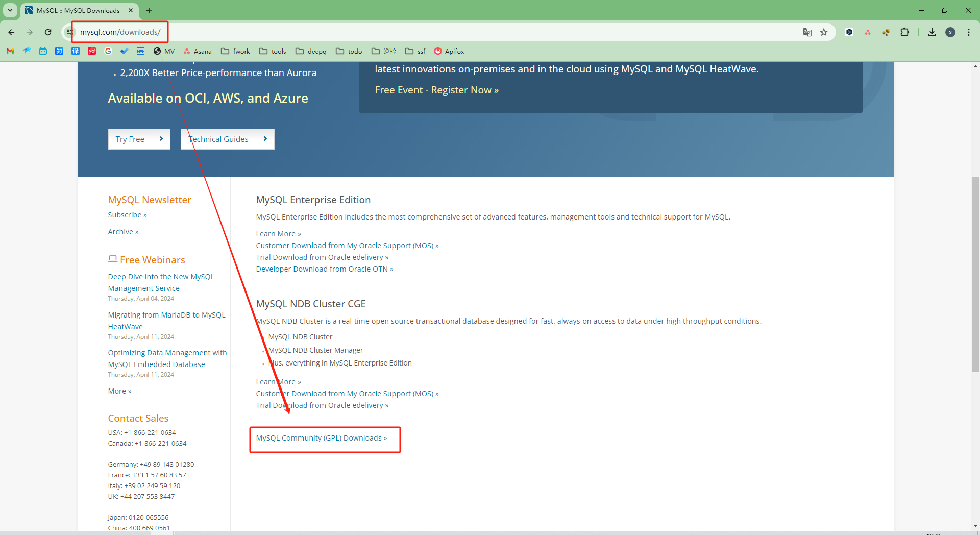Screen dimensions: 980x535
Task: Click the MySQL NDB Cluster CGE heading
Action: tap(311, 304)
